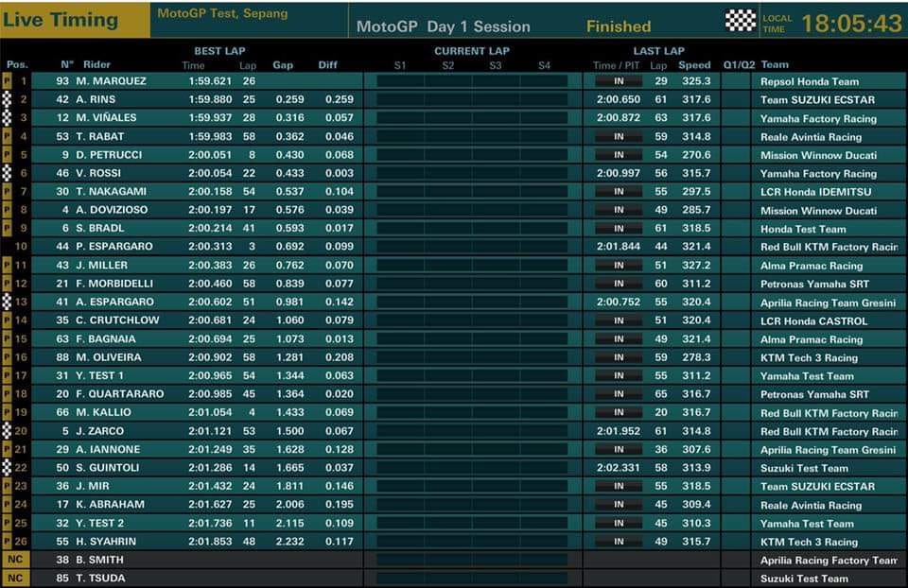Click the NC badge for T. Tsuda
908x588 pixels.
click(16, 579)
